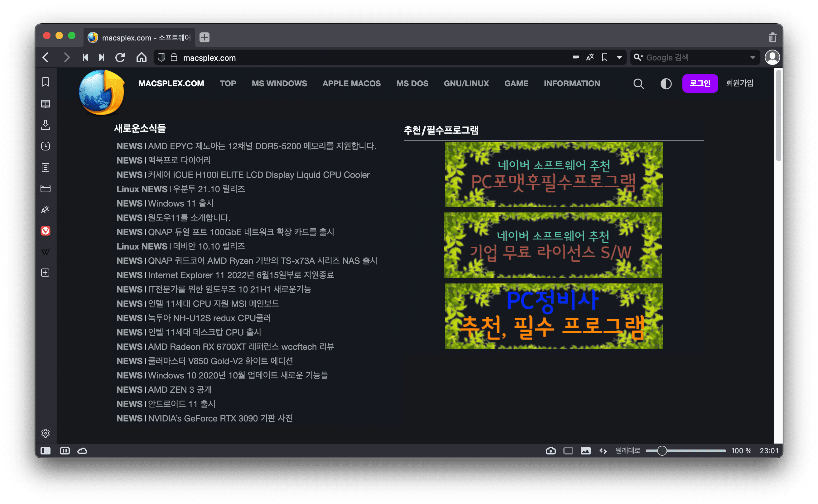The width and height of the screenshot is (818, 504).
Task: Open the Downloads panel
Action: point(46,125)
